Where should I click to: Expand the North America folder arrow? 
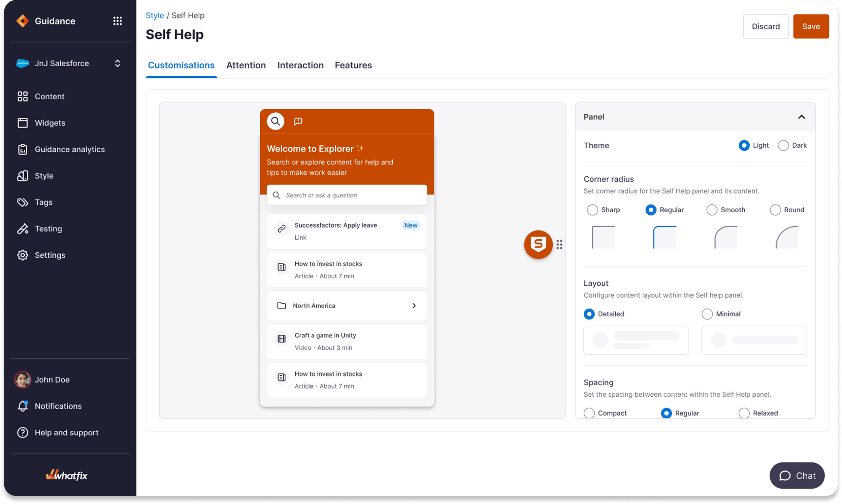pos(414,306)
